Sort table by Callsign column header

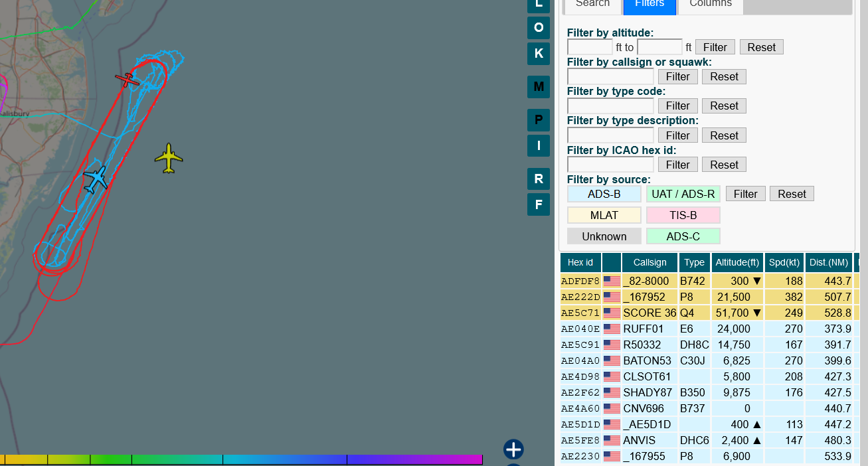650,262
